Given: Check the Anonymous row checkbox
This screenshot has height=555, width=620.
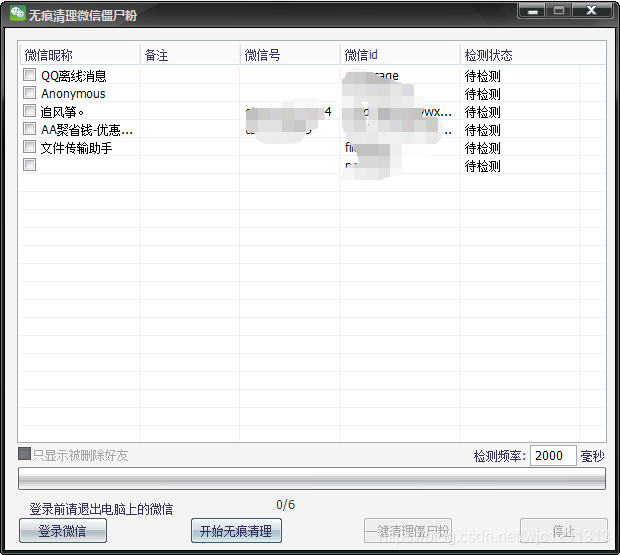Looking at the screenshot, I should 29,92.
